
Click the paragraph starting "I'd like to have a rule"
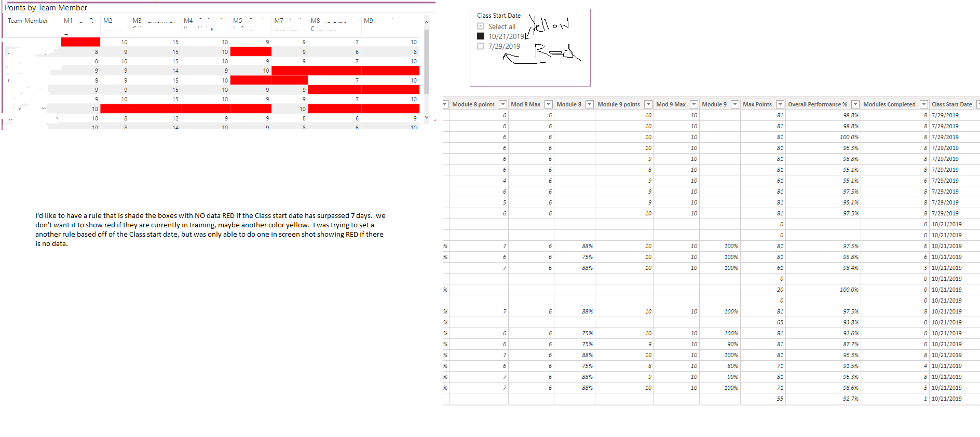pyautogui.click(x=210, y=229)
